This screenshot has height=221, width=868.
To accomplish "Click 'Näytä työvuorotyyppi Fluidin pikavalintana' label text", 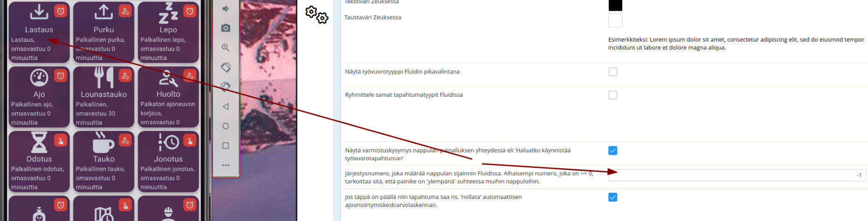I will [x=402, y=71].
